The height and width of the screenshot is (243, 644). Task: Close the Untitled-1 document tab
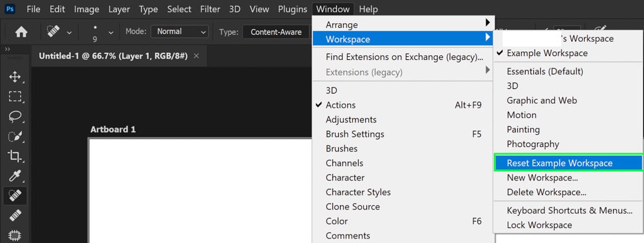tap(196, 56)
